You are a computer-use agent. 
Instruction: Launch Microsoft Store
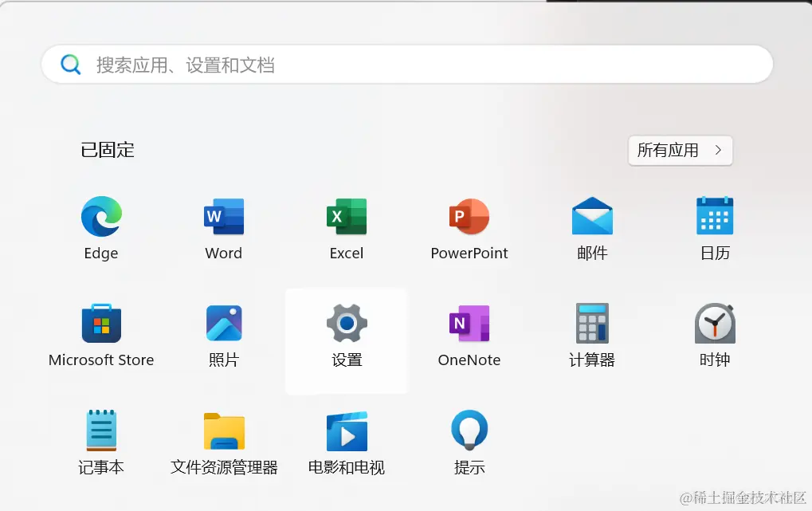point(101,324)
